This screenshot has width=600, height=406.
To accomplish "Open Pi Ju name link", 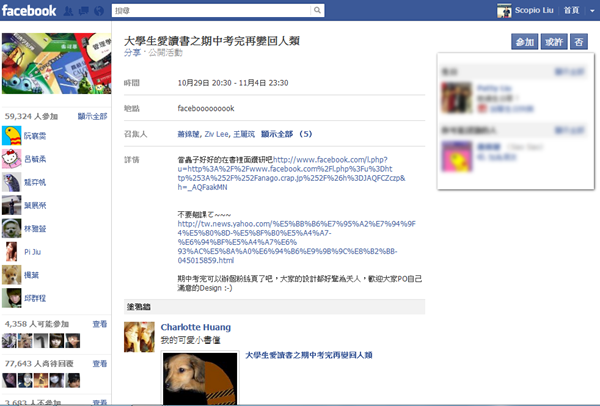I will pyautogui.click(x=33, y=252).
